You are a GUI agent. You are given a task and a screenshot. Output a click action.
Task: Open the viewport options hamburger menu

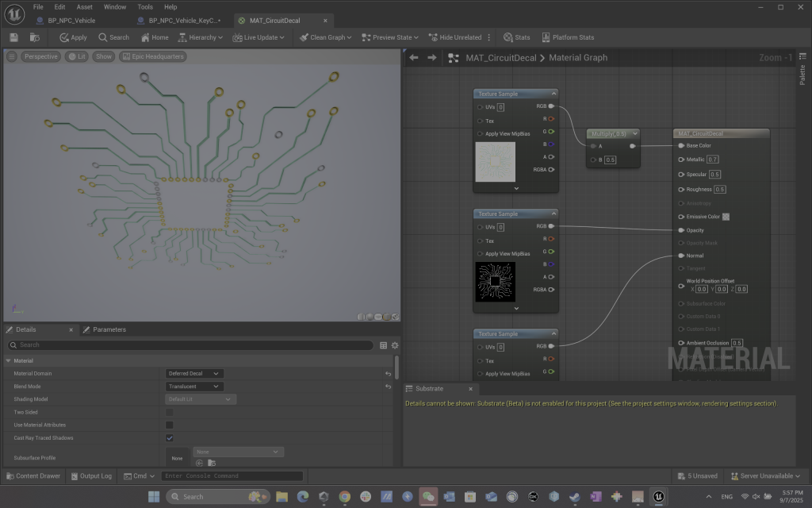(12, 57)
